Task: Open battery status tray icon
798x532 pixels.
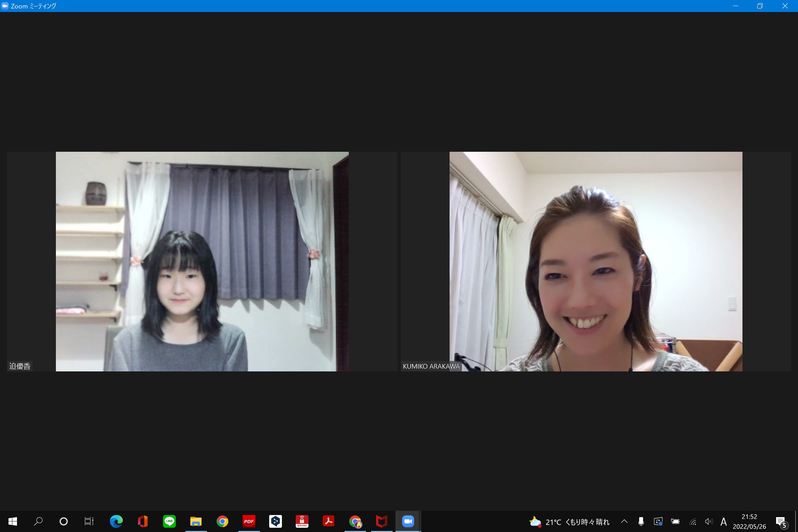Action: 675,521
